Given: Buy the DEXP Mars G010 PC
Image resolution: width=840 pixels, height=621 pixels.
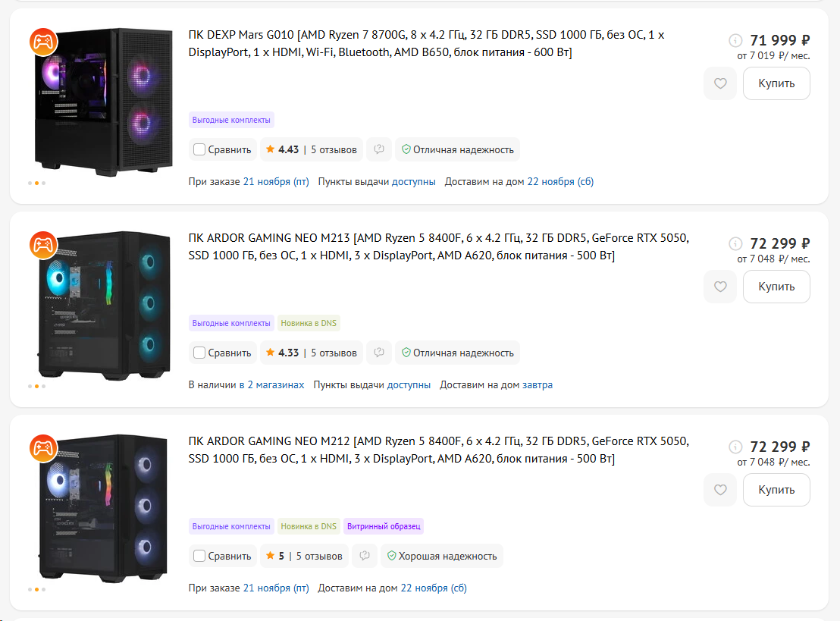Looking at the screenshot, I should [776, 83].
